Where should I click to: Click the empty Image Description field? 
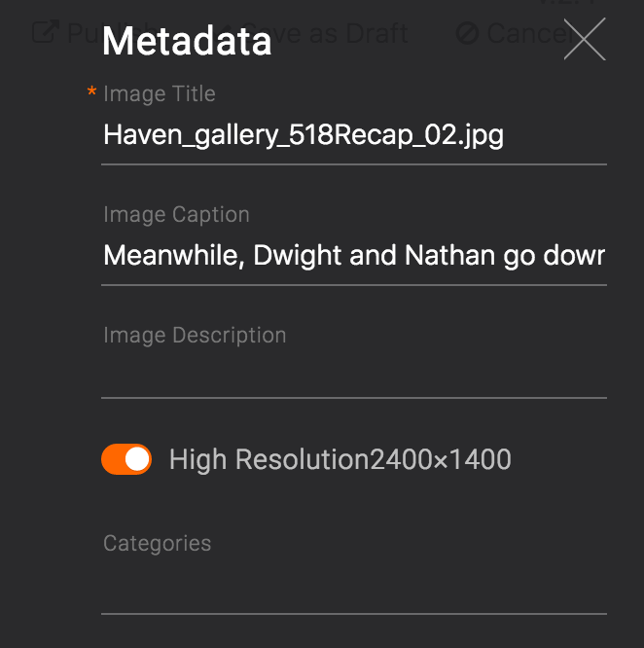point(353,377)
